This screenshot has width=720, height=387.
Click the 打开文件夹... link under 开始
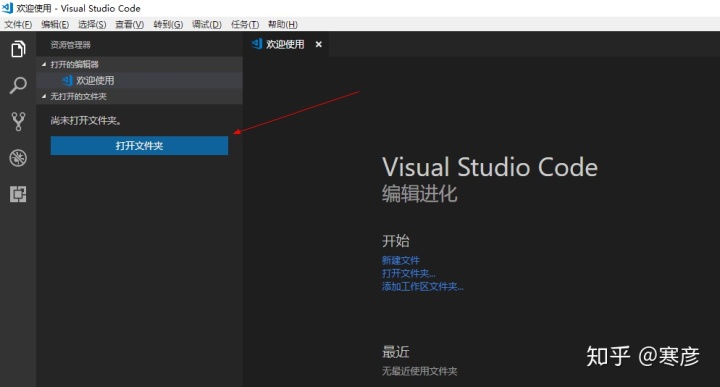[409, 274]
